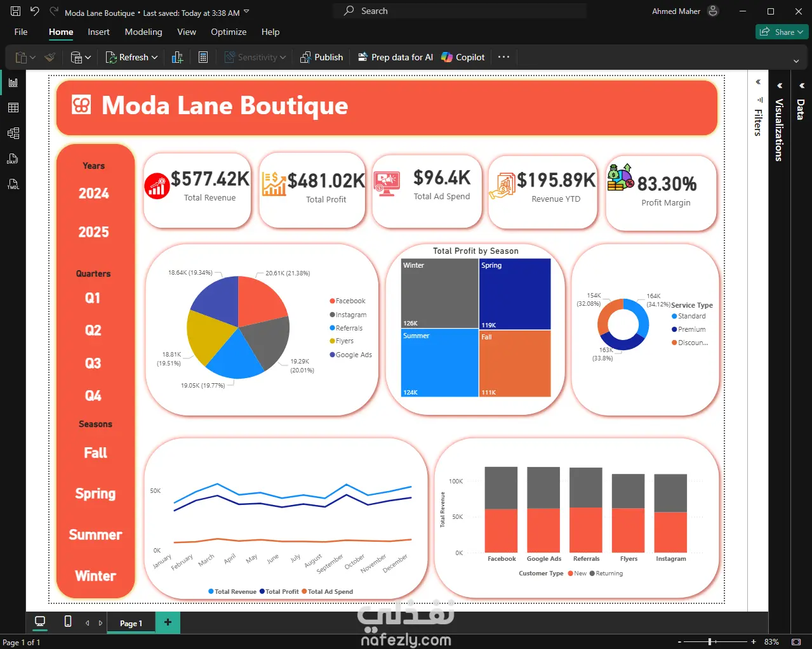Open the Modeling ribbon tab
The width and height of the screenshot is (812, 649).
[x=143, y=32]
